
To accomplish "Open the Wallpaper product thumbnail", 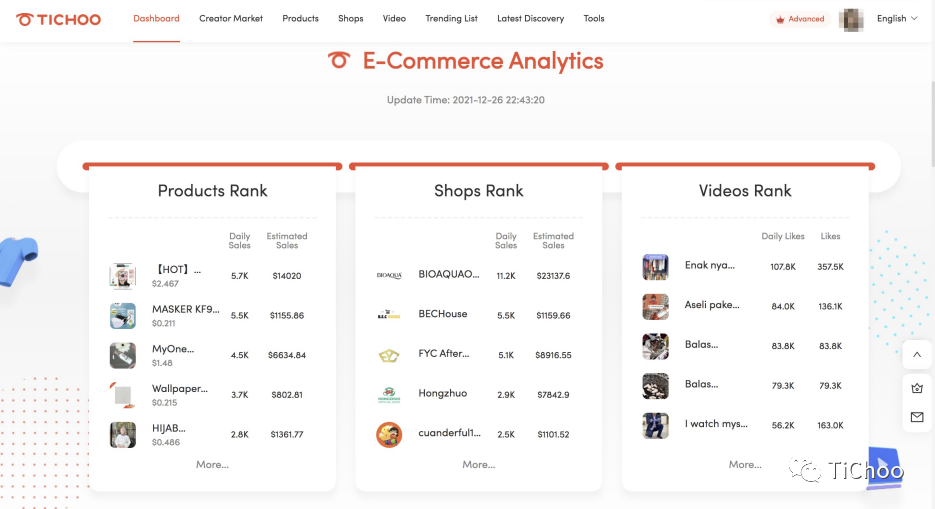I will tap(123, 395).
